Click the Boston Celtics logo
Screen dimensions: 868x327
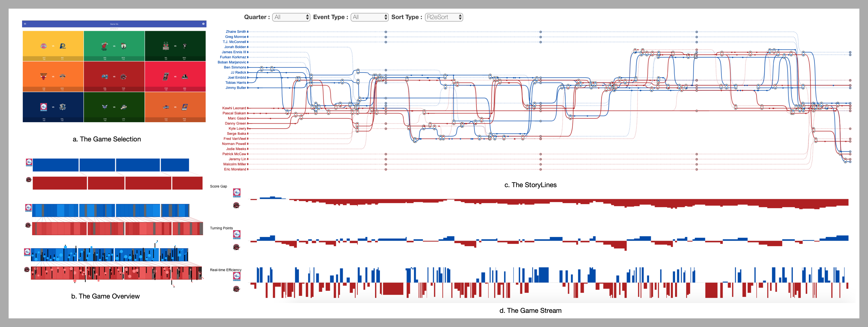[x=123, y=46]
